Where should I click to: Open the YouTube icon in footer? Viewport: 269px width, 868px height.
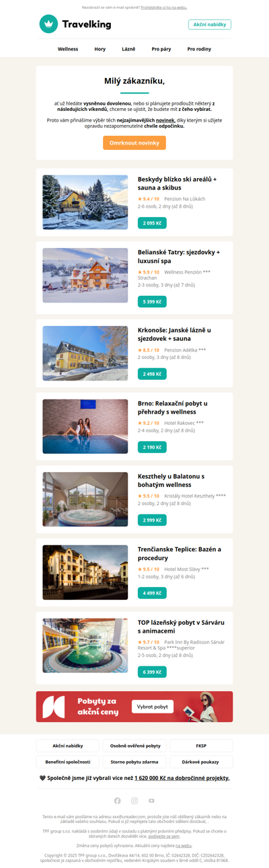[x=151, y=801]
